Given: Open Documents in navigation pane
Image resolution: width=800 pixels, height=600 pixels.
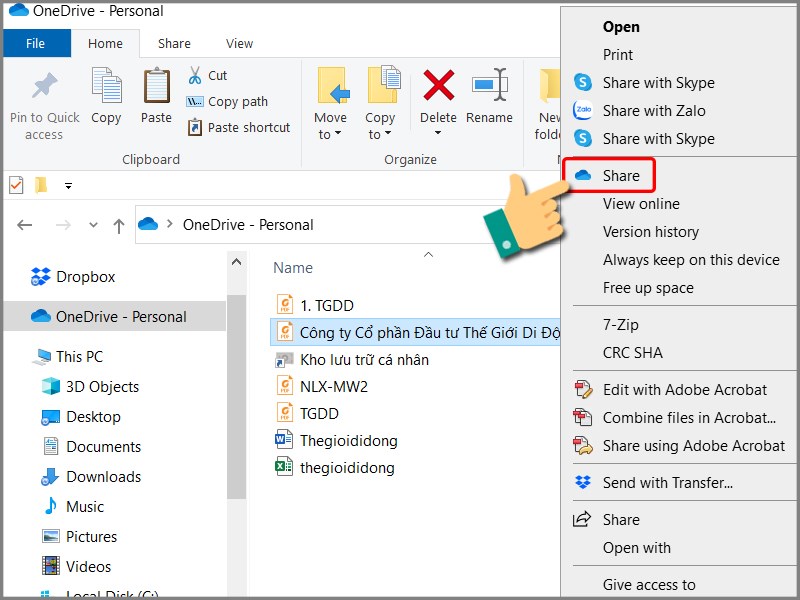Looking at the screenshot, I should [91, 446].
